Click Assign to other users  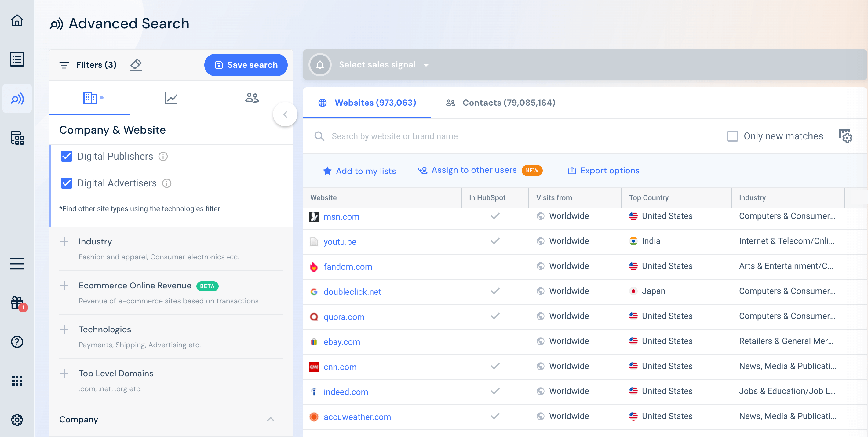467,170
